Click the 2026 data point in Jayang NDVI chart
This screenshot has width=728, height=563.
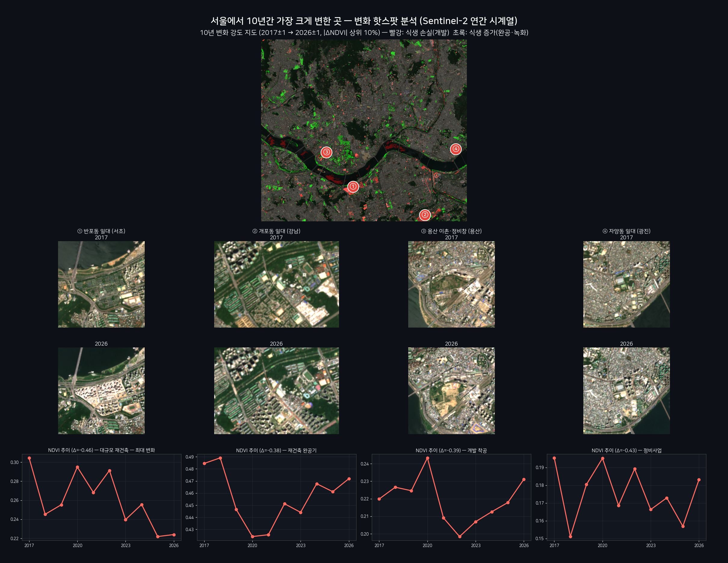click(x=699, y=480)
